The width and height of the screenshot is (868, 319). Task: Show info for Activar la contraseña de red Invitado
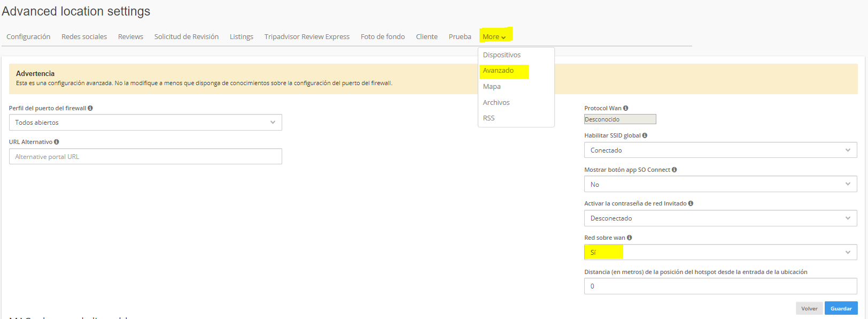click(x=691, y=203)
